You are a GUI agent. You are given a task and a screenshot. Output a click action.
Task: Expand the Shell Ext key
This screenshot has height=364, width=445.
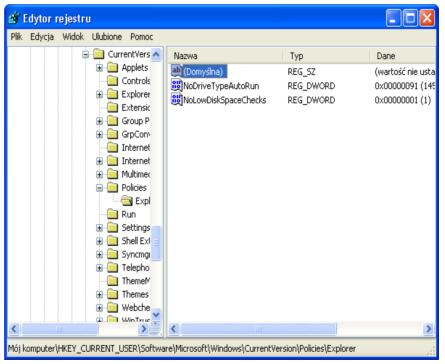tap(99, 241)
